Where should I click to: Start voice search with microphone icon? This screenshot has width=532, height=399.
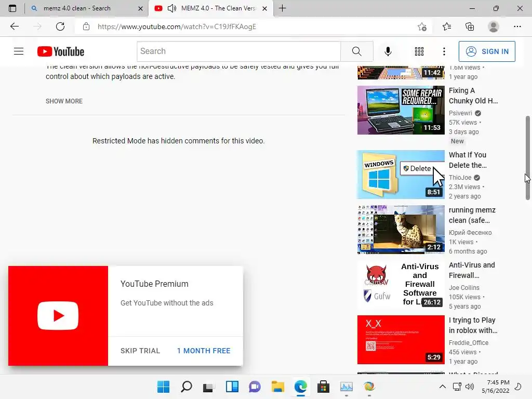click(x=388, y=51)
